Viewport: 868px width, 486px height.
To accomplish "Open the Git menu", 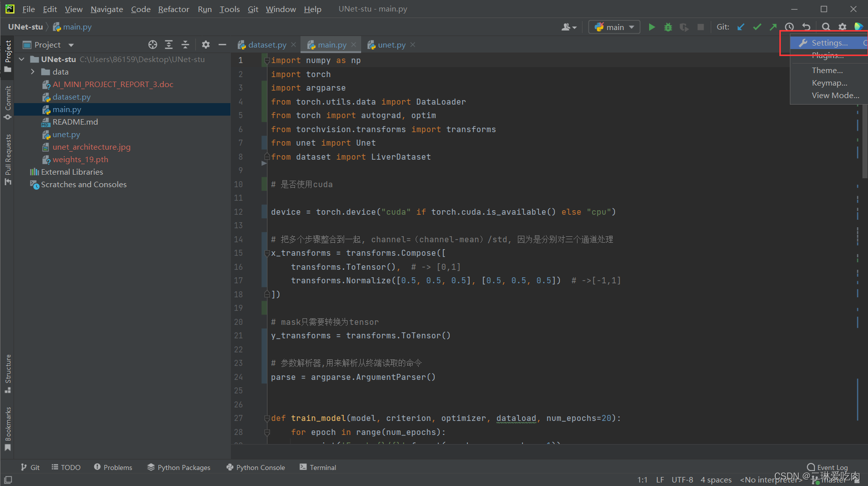I will (253, 9).
